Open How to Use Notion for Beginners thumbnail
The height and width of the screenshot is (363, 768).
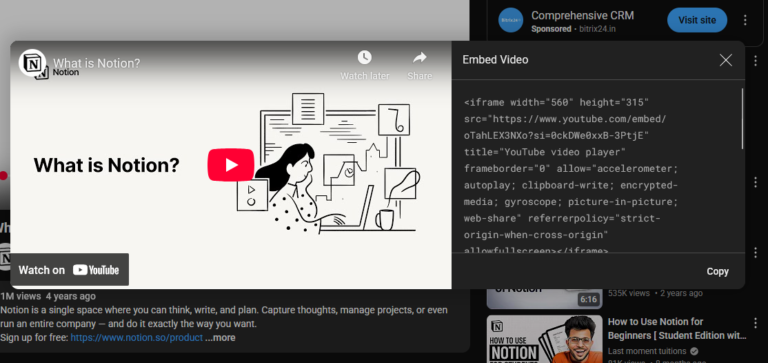coord(544,339)
